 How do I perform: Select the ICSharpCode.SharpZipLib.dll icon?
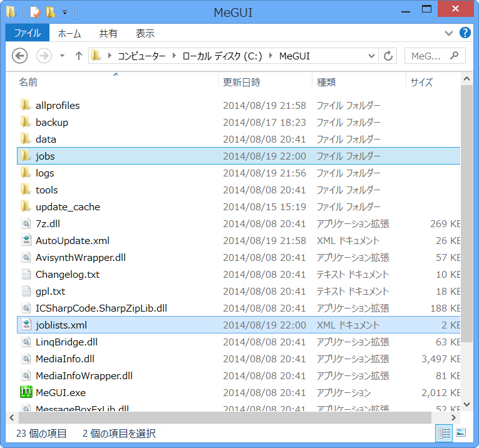pos(26,308)
